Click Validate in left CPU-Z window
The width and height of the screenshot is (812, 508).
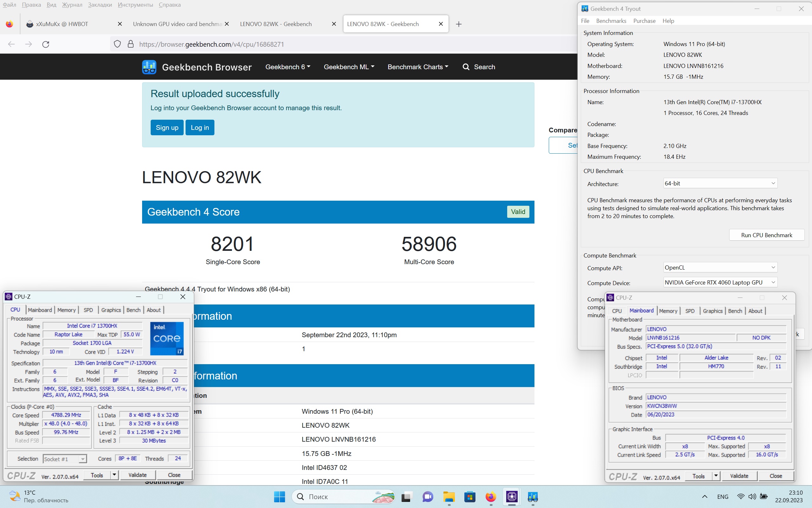click(138, 475)
